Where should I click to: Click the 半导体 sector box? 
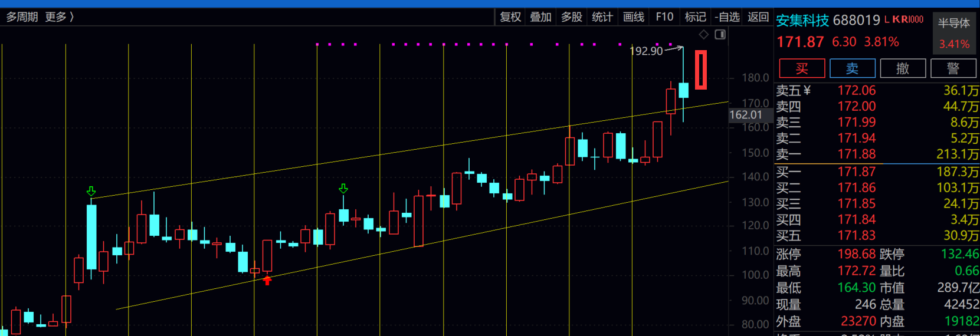coord(953,32)
